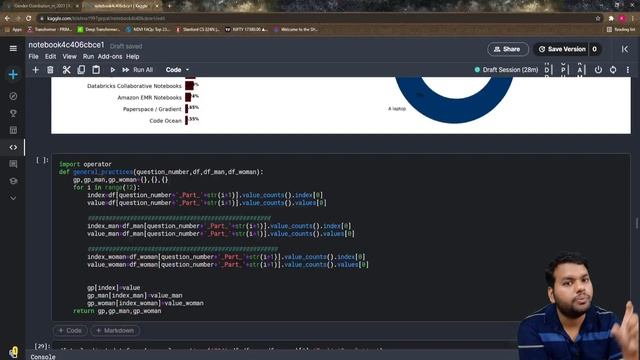
Task: Open the Stanford CS 224N bookmark
Action: click(x=198, y=29)
